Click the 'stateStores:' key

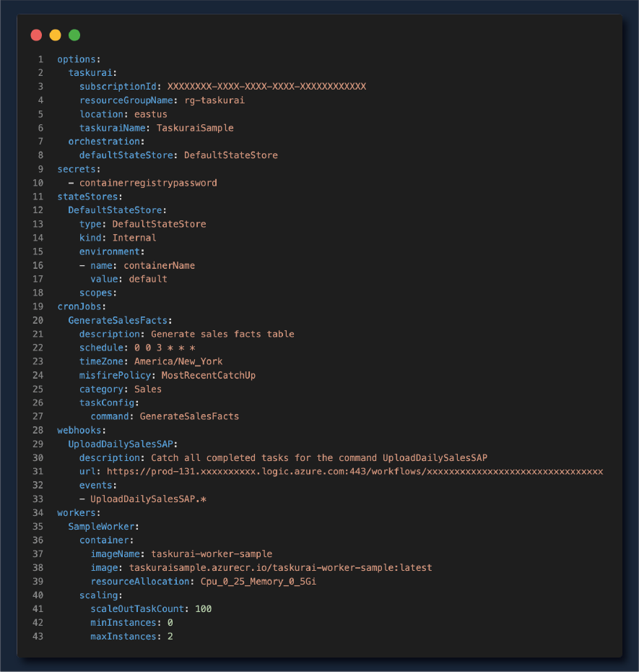click(x=90, y=197)
